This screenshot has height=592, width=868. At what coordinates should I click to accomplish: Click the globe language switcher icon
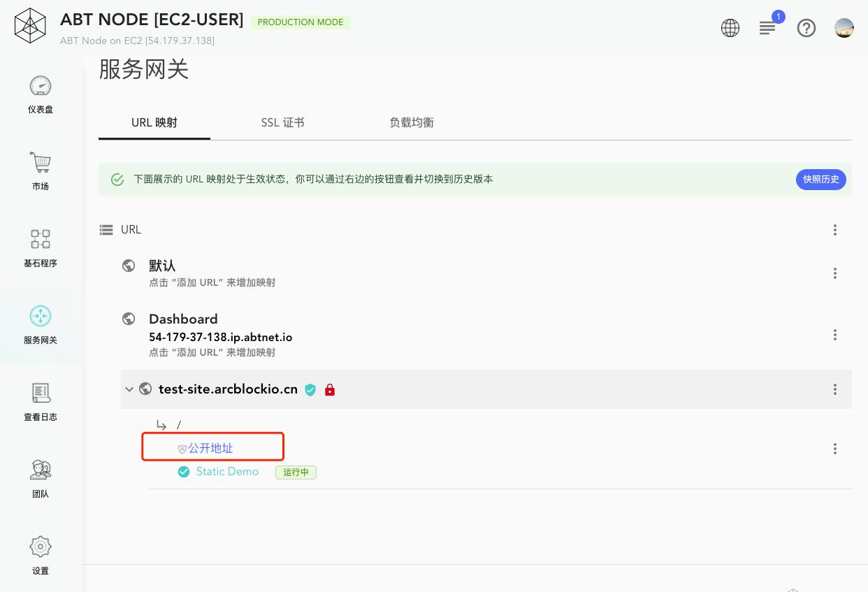click(x=730, y=28)
